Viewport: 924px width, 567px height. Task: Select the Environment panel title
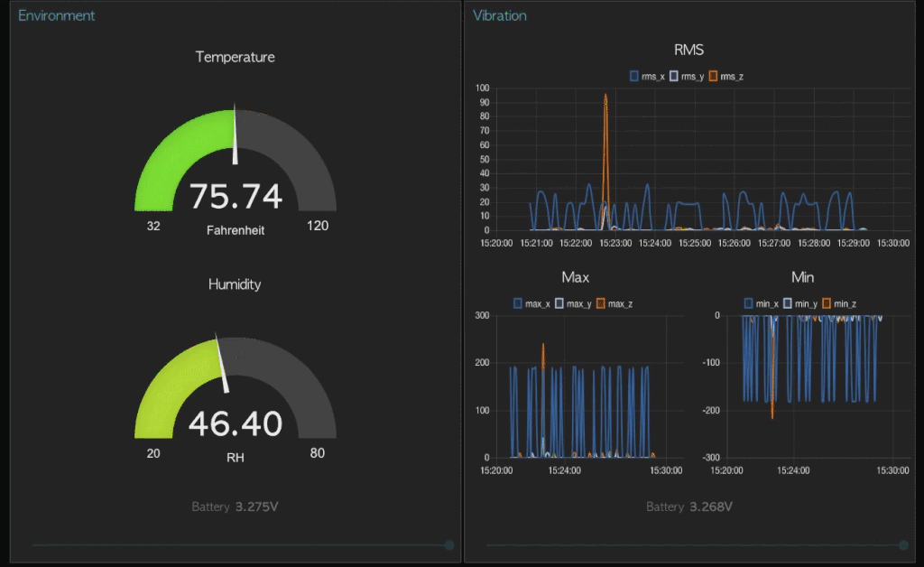click(56, 15)
